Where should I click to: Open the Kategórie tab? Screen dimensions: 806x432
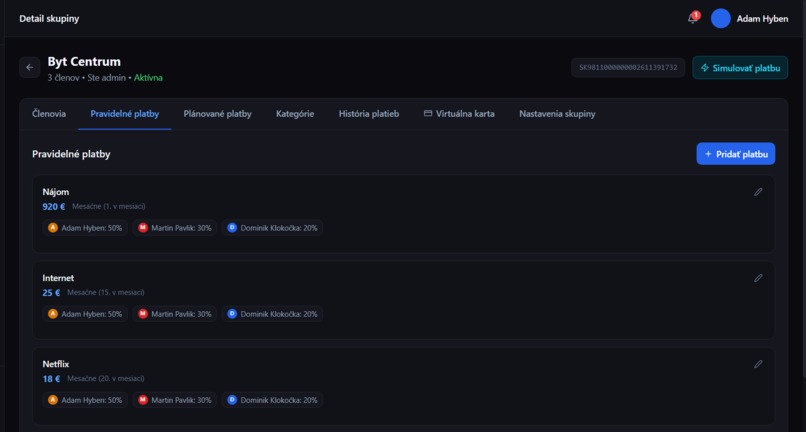(x=295, y=114)
